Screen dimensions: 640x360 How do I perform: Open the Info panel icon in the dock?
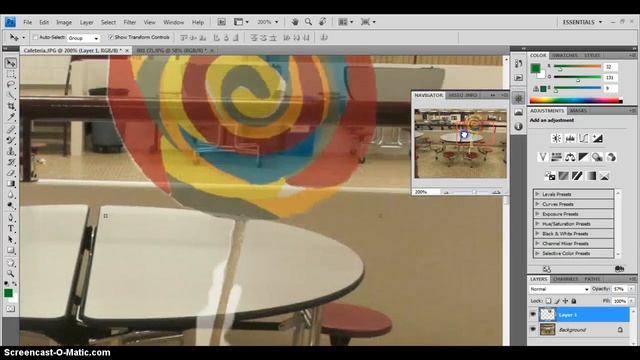click(x=518, y=127)
